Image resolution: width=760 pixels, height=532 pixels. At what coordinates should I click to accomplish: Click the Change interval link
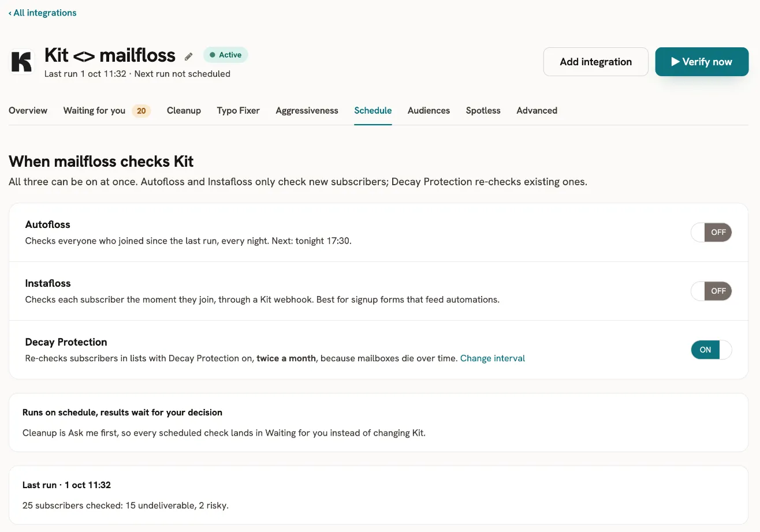[493, 358]
